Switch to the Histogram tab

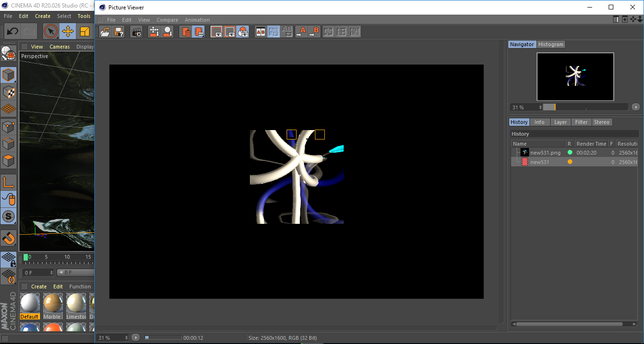[x=551, y=44]
